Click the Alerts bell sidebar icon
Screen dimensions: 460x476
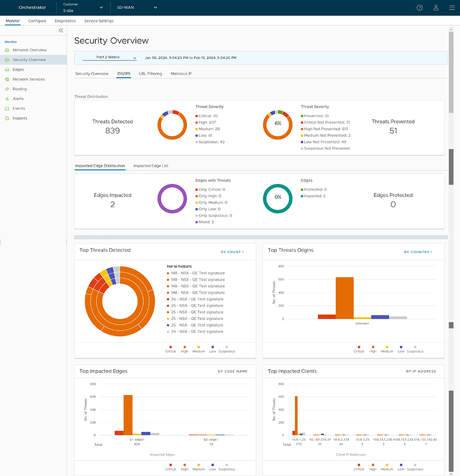pyautogui.click(x=7, y=99)
